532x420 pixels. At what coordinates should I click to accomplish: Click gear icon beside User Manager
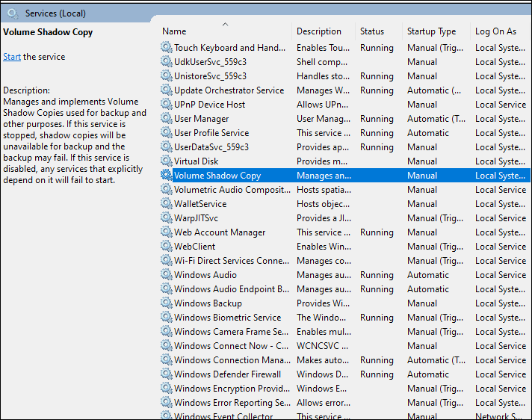(166, 119)
